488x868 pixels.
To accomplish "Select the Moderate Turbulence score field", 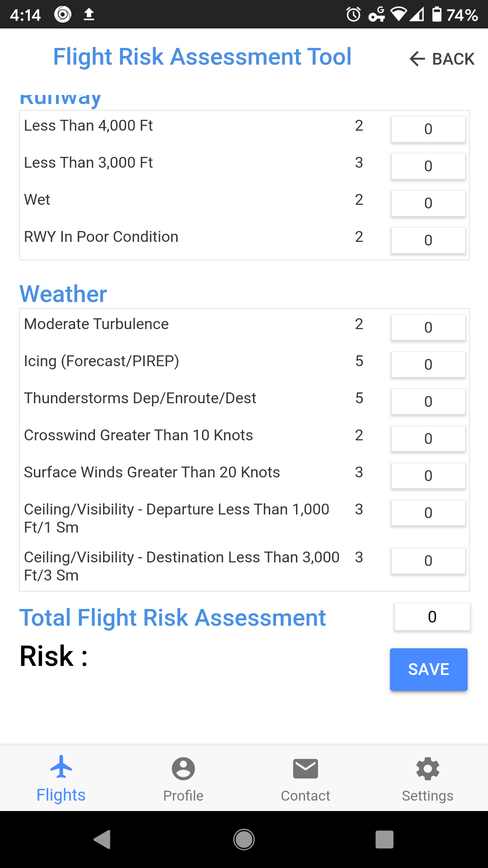I will pyautogui.click(x=428, y=328).
